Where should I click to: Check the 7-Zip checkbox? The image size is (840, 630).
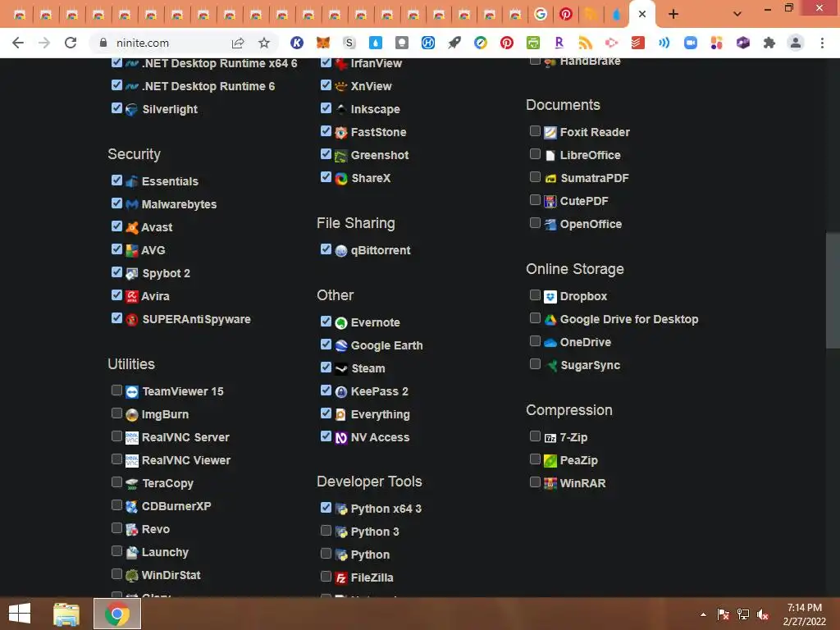point(535,436)
